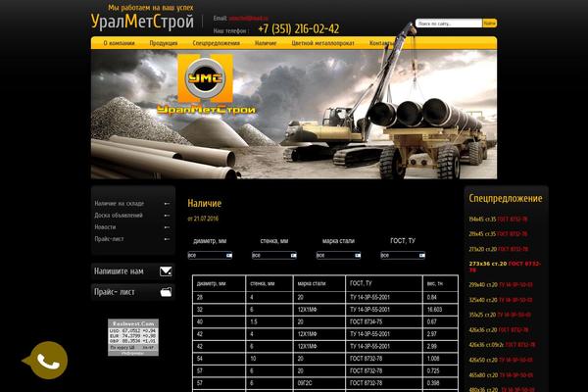Viewport: 588px width, 392px height.
Task: Open the bold 273x36 ст.20 special offer
Action: point(505,267)
